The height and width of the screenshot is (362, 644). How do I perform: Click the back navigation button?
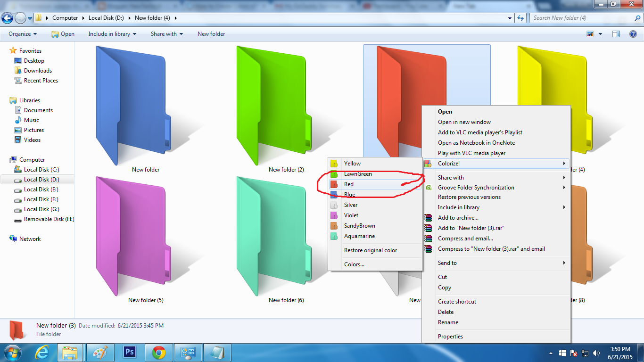8,17
